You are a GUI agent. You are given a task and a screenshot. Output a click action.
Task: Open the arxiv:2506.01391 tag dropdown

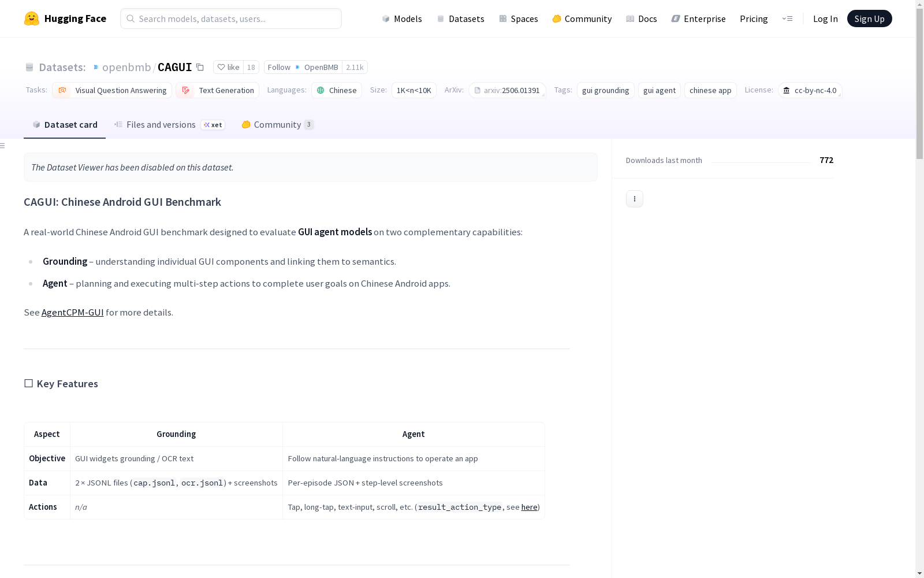(508, 90)
